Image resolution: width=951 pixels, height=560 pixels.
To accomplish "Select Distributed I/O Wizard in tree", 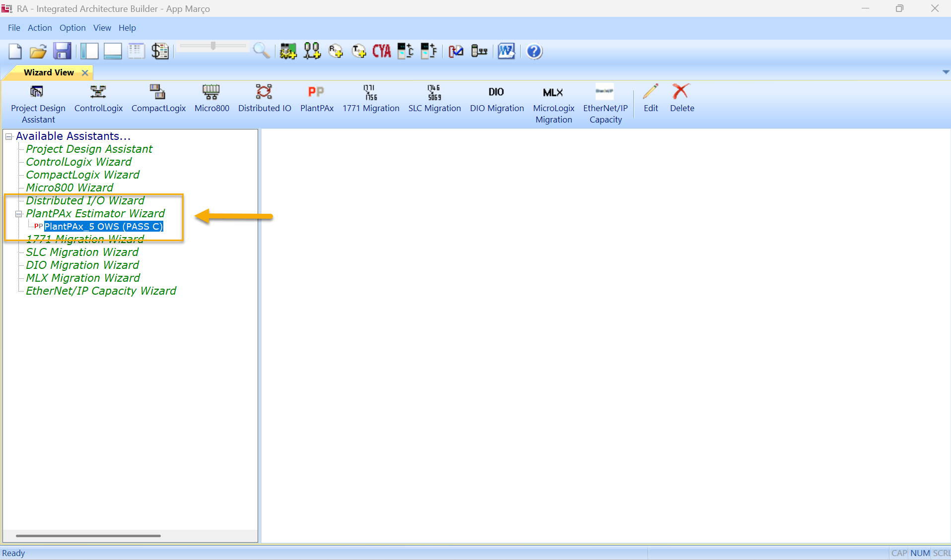I will [85, 200].
